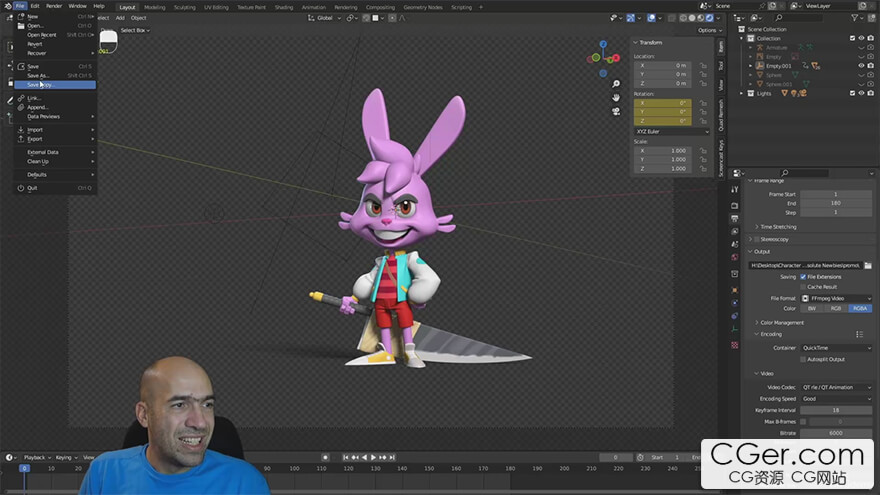This screenshot has height=495, width=880.
Task: Click the Keyframe Interval value field
Action: [836, 410]
